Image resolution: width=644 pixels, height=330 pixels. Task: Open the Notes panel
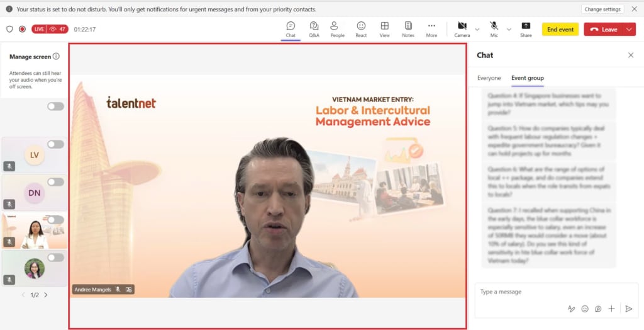[x=408, y=29]
